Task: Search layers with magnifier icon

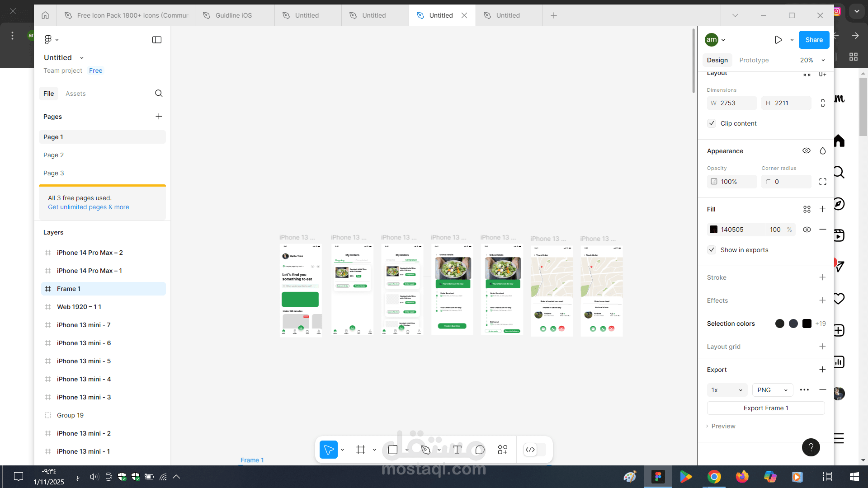Action: pos(159,93)
